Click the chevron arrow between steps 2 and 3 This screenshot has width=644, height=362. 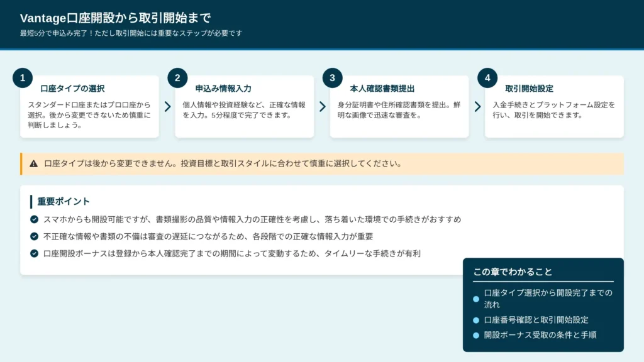(323, 107)
